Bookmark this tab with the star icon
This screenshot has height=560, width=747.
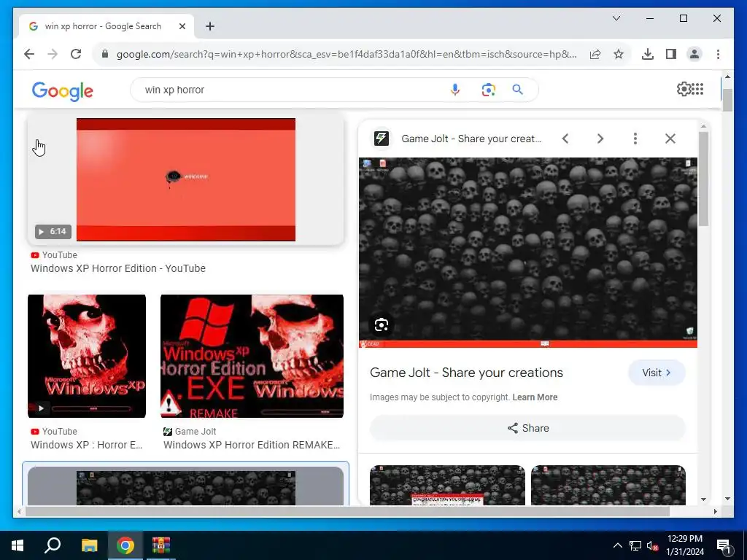(619, 54)
